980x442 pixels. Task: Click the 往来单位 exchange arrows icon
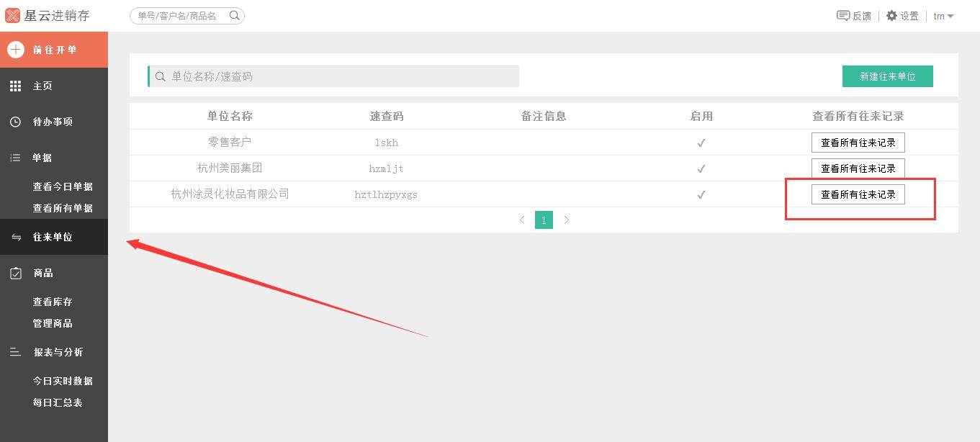[16, 237]
